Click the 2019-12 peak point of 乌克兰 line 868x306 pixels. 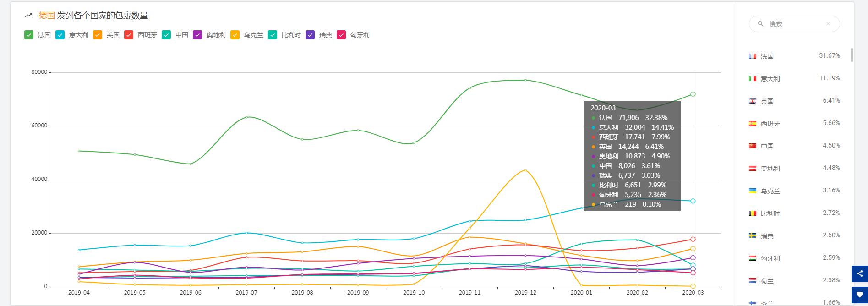pyautogui.click(x=525, y=170)
